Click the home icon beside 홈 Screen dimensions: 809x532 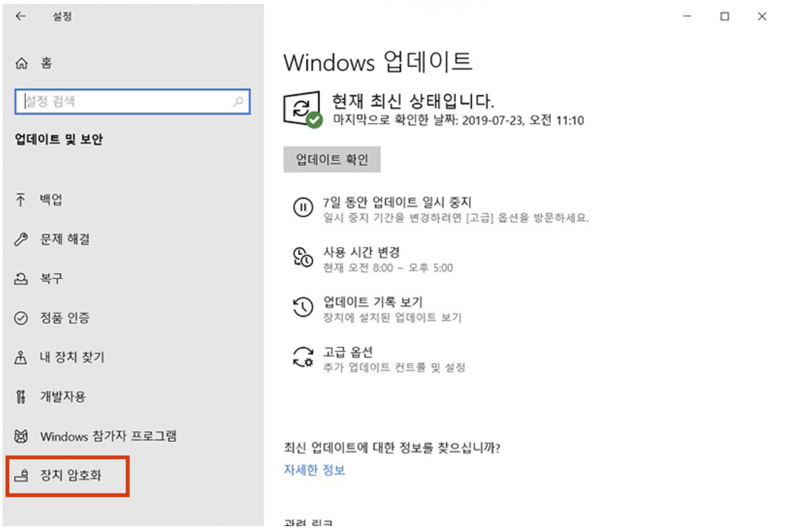[x=21, y=63]
